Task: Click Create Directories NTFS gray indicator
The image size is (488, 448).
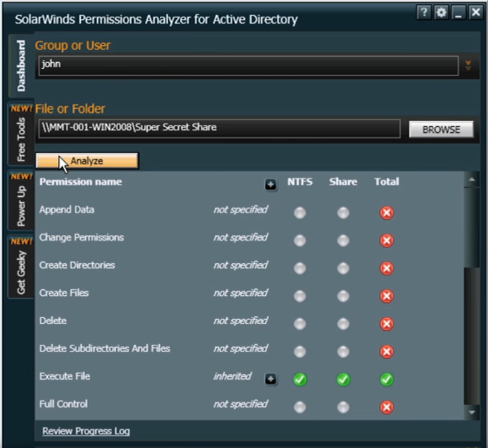Action: click(x=300, y=268)
